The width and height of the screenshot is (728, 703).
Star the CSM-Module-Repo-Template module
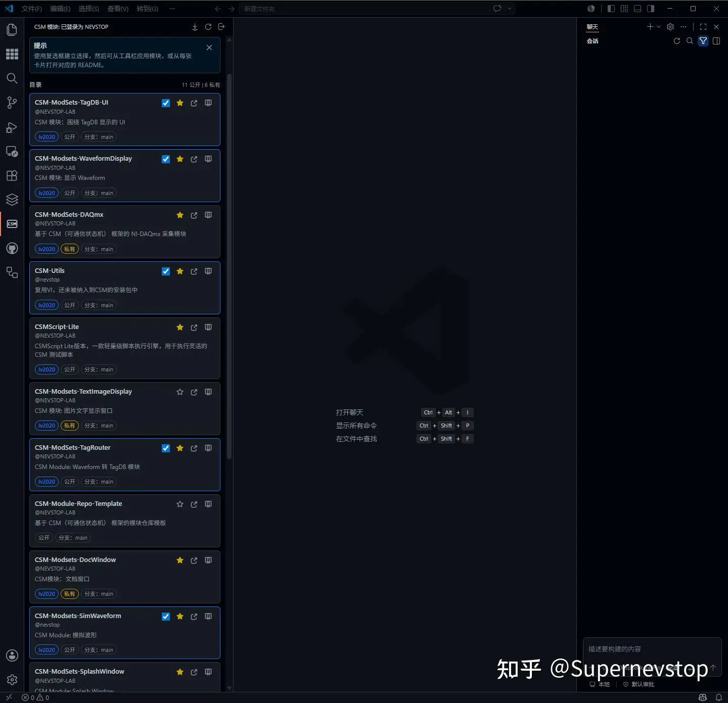point(180,504)
